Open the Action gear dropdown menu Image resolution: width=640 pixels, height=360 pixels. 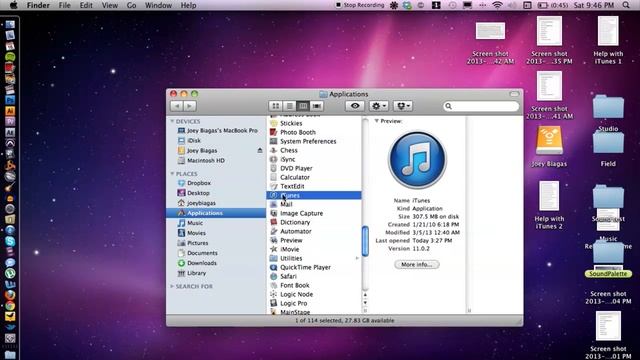pos(378,106)
